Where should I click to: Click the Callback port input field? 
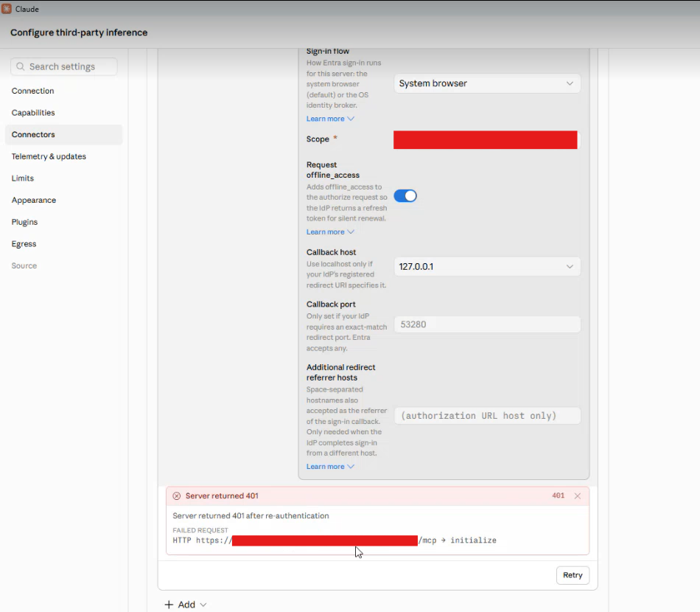[487, 324]
